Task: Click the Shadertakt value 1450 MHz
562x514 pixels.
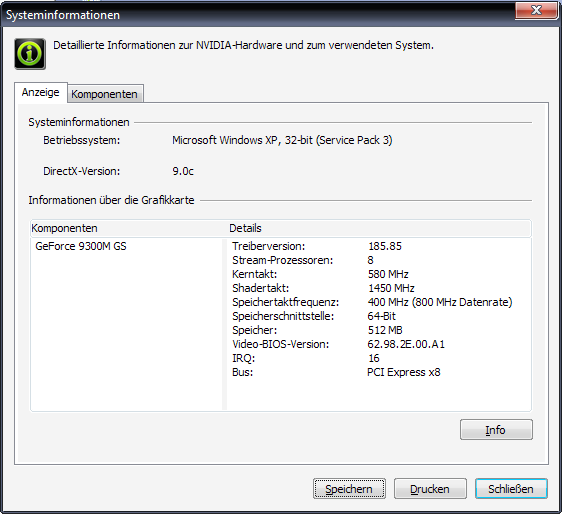Action: coord(391,288)
